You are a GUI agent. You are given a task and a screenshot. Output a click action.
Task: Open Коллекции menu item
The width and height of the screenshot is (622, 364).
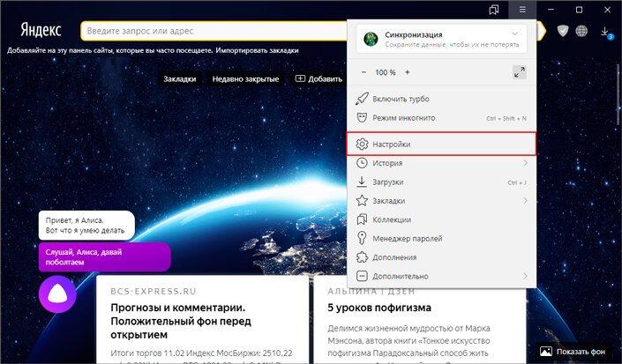point(441,219)
